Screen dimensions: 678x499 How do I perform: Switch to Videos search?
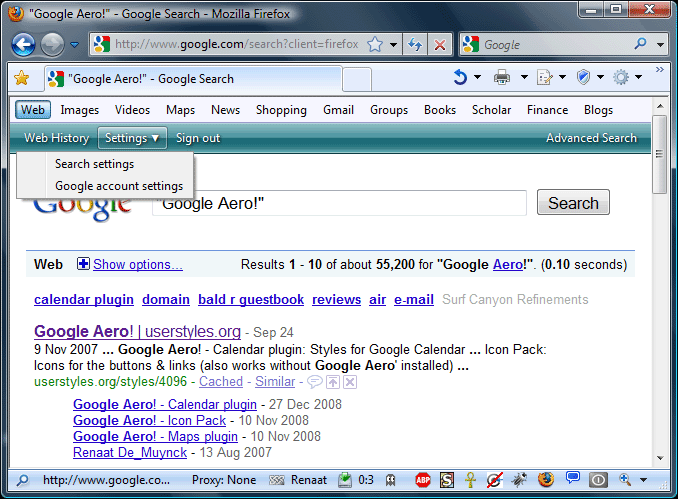[x=132, y=110]
